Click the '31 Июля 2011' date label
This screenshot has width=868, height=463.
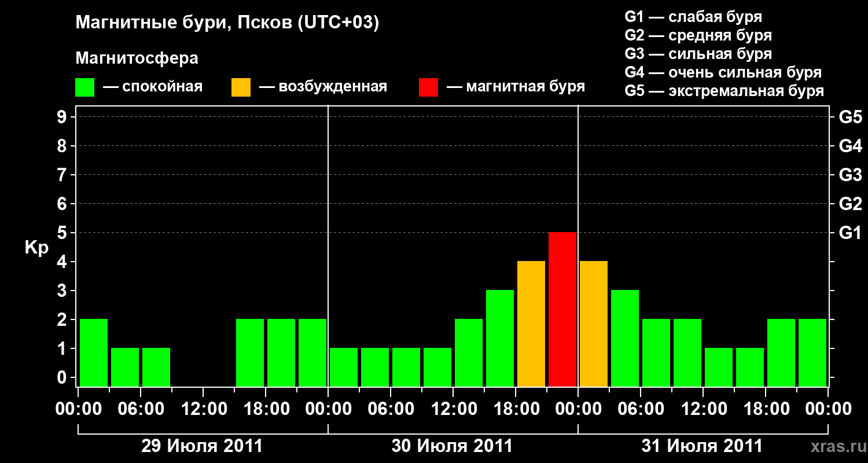click(x=702, y=446)
